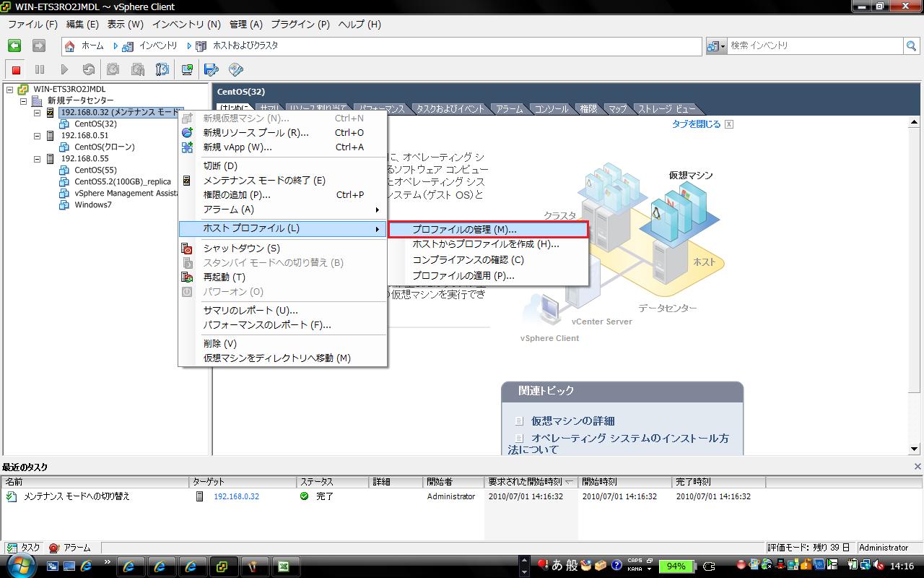Choose 権限の追加 (P)... in the context menu
Screen dimensions: 924x578
click(x=282, y=195)
